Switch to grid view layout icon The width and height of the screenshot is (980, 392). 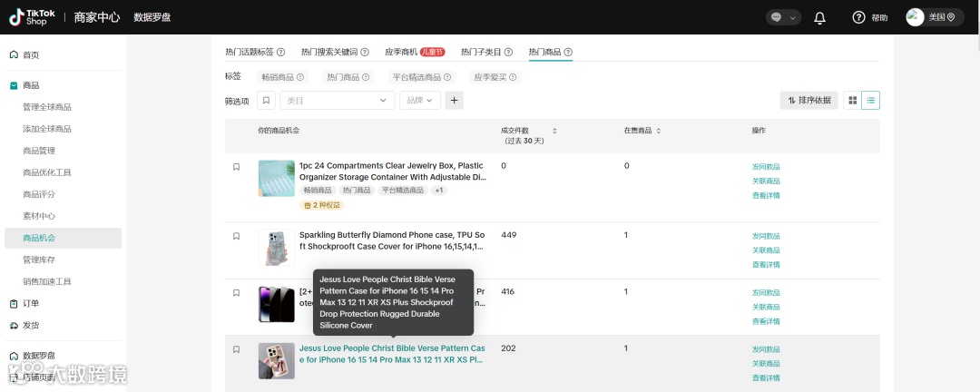tap(852, 100)
